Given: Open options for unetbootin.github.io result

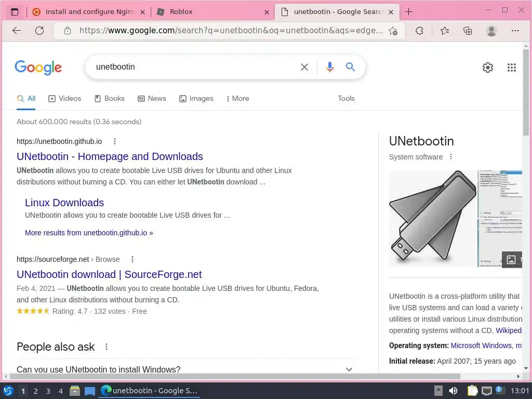Looking at the screenshot, I should pyautogui.click(x=115, y=141).
